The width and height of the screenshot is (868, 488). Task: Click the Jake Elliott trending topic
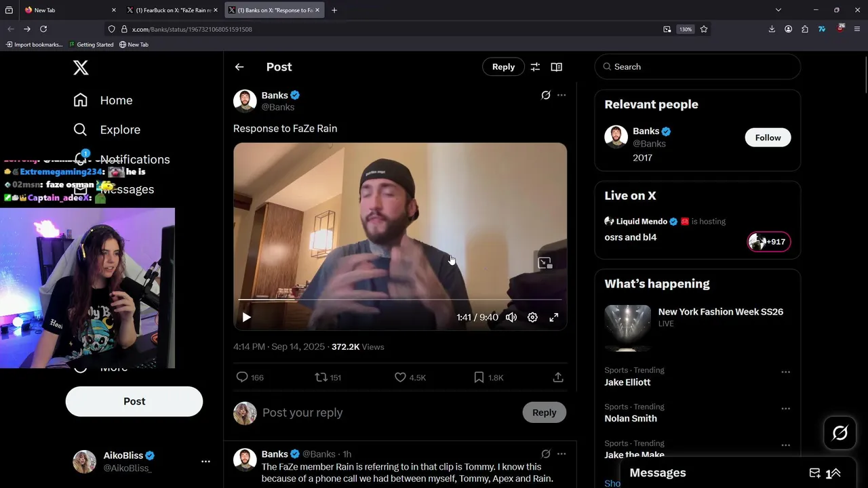coord(627,382)
